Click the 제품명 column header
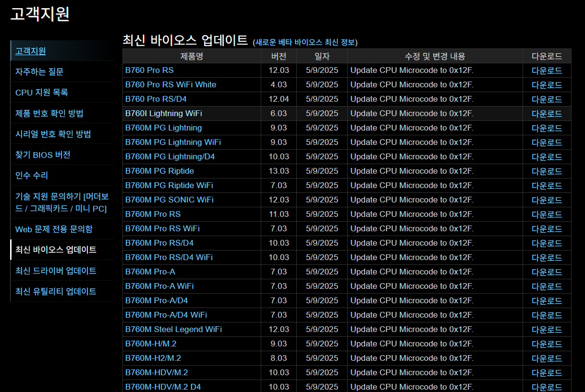Image resolution: width=585 pixels, height=392 pixels. [192, 56]
